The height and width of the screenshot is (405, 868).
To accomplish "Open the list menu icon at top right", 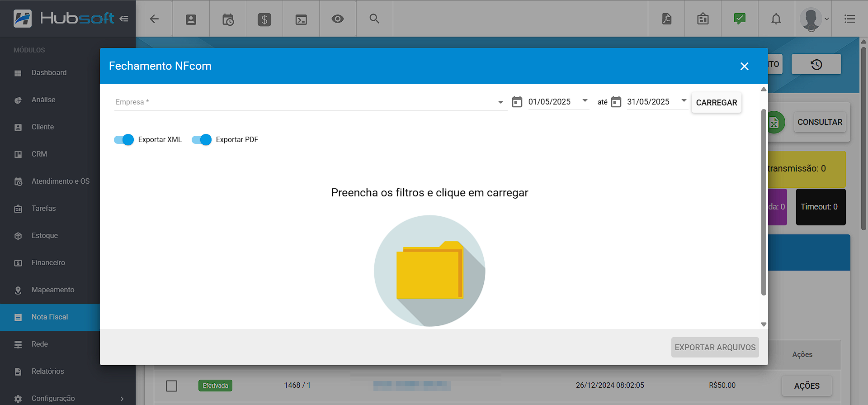I will pos(850,19).
